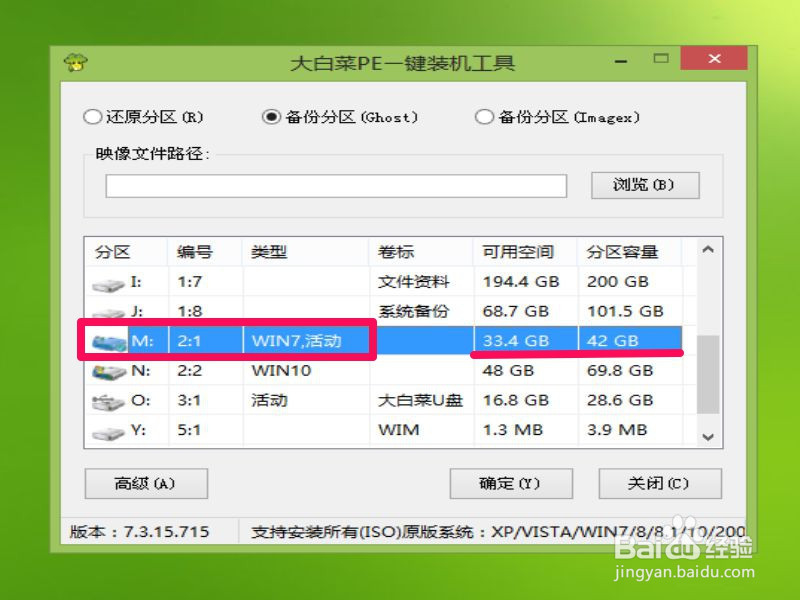Click partition number 2:2
800x600 pixels.
pos(189,370)
